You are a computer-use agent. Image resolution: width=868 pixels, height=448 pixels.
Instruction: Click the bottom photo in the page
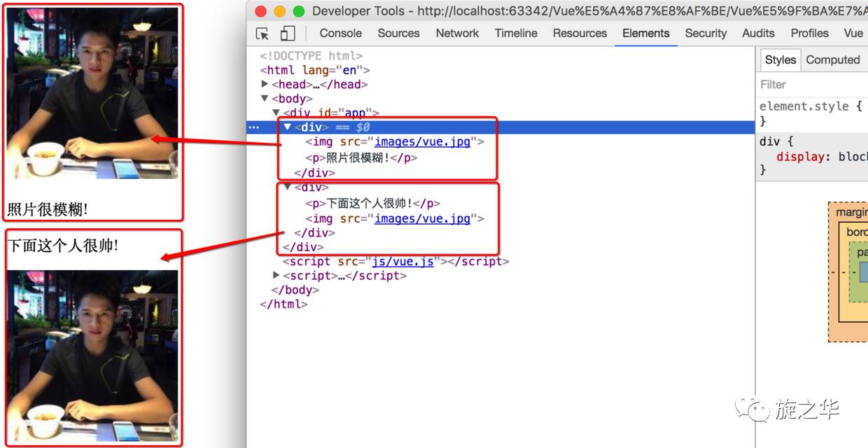point(92,354)
